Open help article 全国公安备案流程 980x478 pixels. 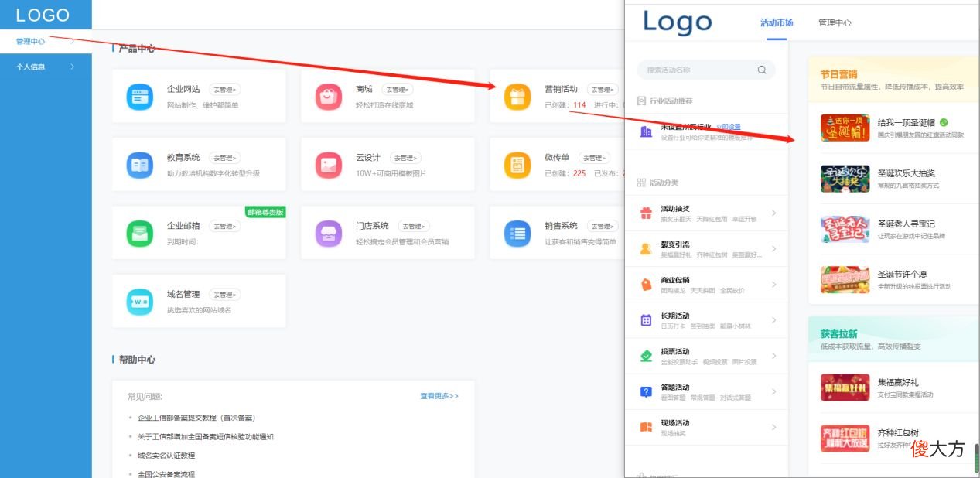coord(166,474)
